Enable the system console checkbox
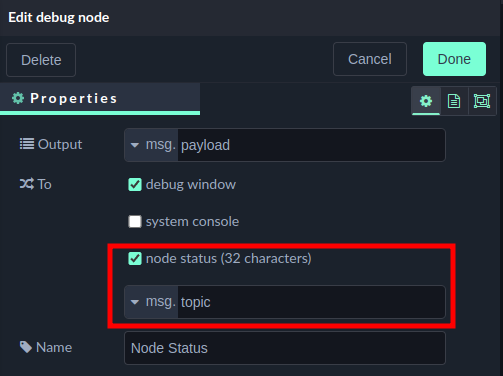This screenshot has width=503, height=376. point(135,221)
